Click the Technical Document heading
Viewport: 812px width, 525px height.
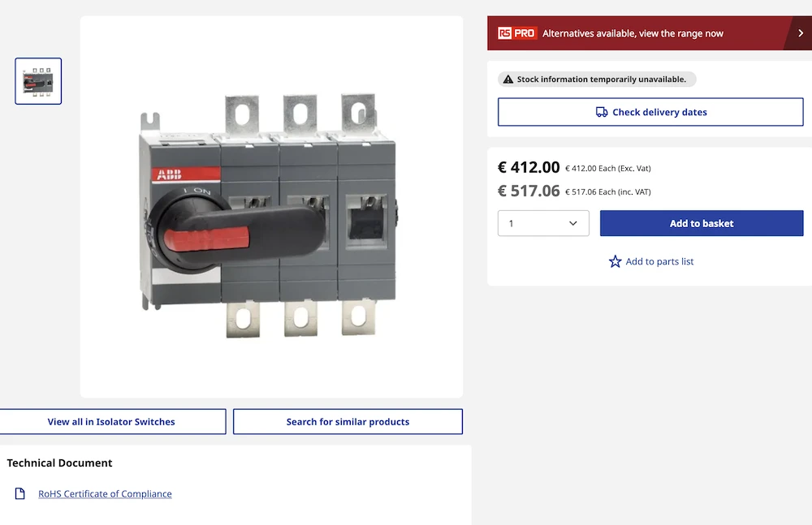(60, 463)
